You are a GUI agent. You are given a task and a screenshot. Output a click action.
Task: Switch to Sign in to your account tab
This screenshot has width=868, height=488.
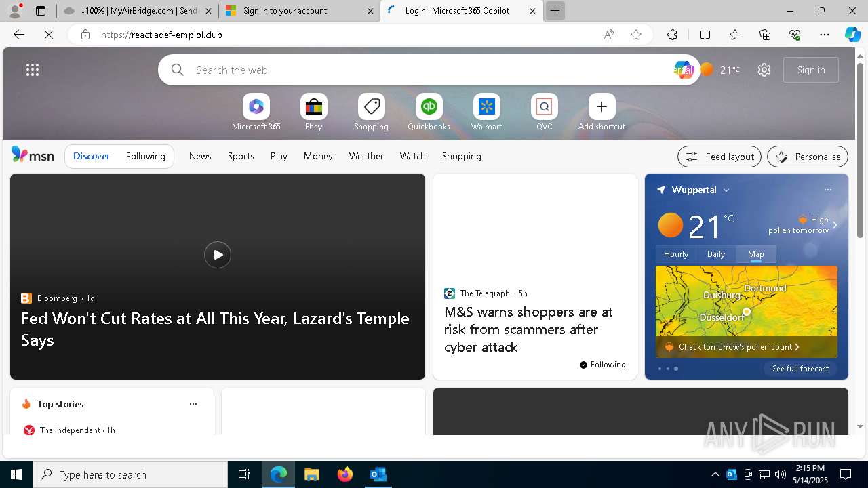coord(300,11)
